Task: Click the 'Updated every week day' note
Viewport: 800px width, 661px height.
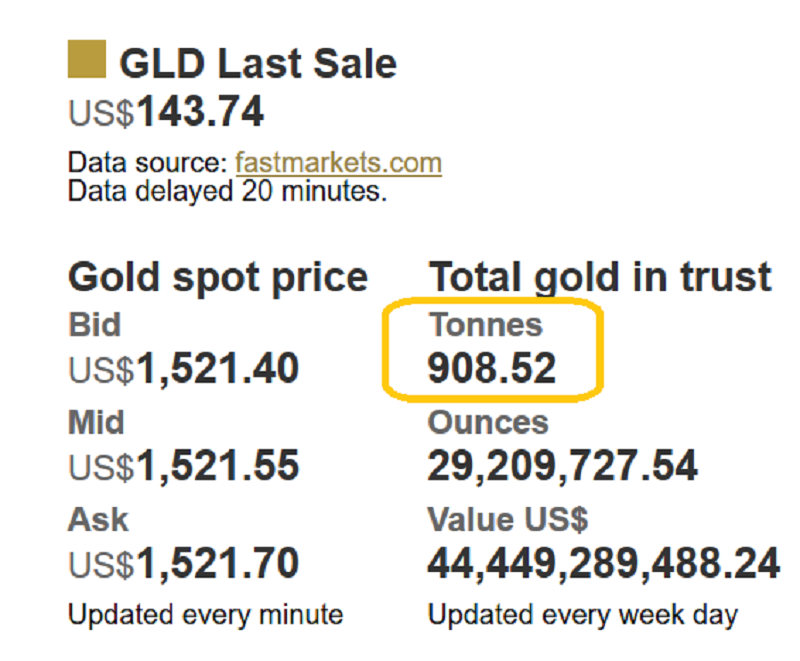Action: [582, 614]
